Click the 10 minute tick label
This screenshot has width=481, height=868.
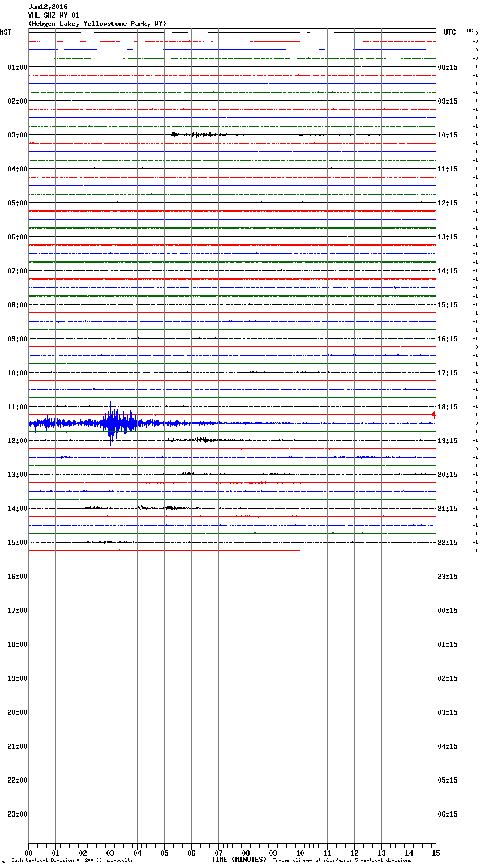pyautogui.click(x=300, y=853)
